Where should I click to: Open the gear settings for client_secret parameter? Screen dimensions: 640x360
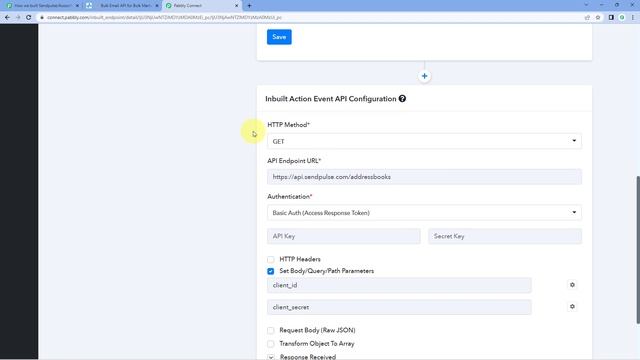pos(572,307)
